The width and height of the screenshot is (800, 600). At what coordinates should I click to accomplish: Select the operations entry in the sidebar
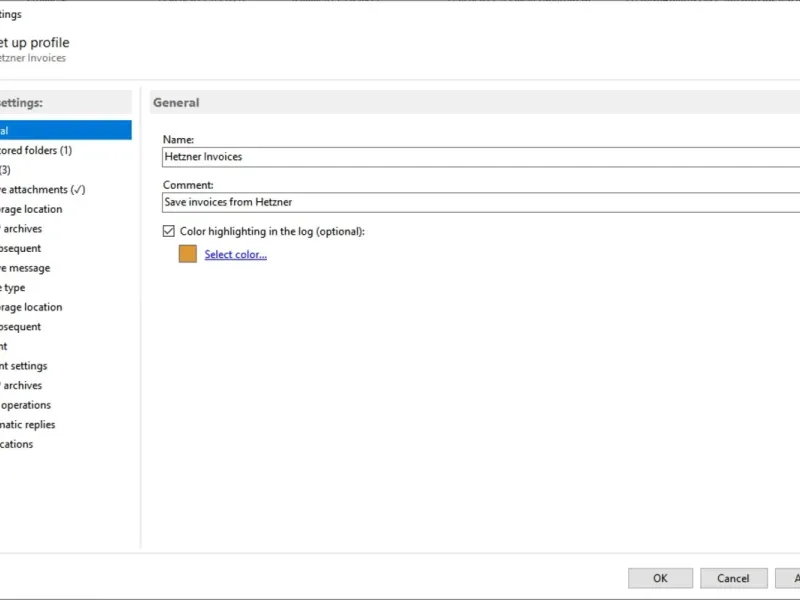pyautogui.click(x=26, y=405)
